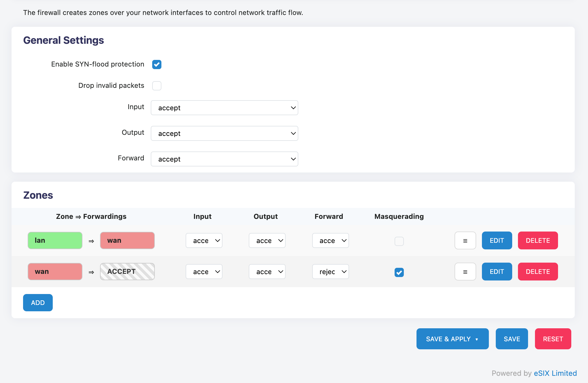Open lan zone Input dropdown
Screen dimensions: 588x383
click(204, 241)
